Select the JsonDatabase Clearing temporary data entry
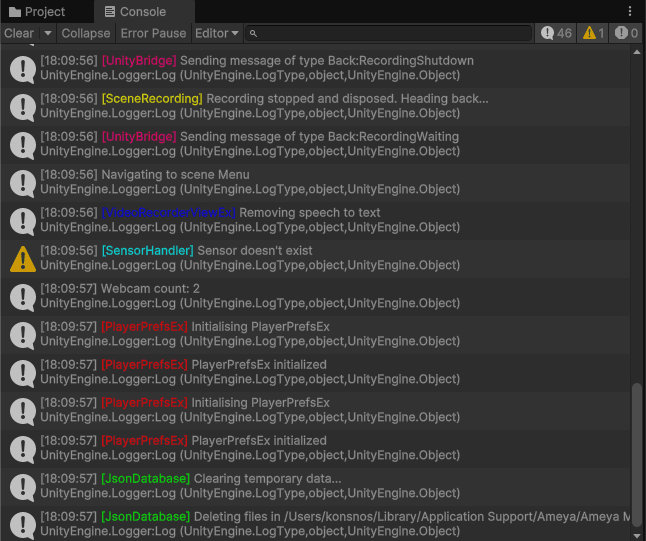646x541 pixels. (x=315, y=486)
